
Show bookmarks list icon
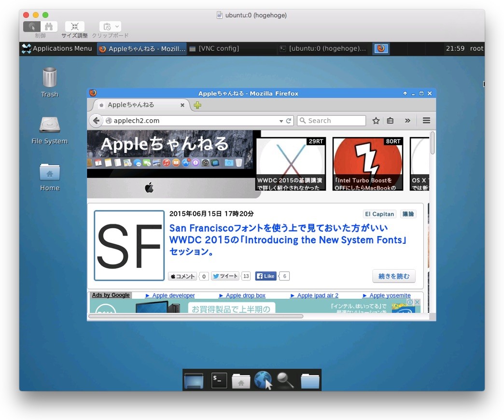390,121
